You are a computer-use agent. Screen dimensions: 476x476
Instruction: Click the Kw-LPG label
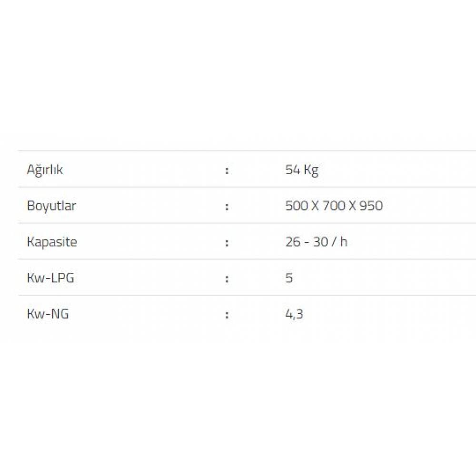pos(50,278)
